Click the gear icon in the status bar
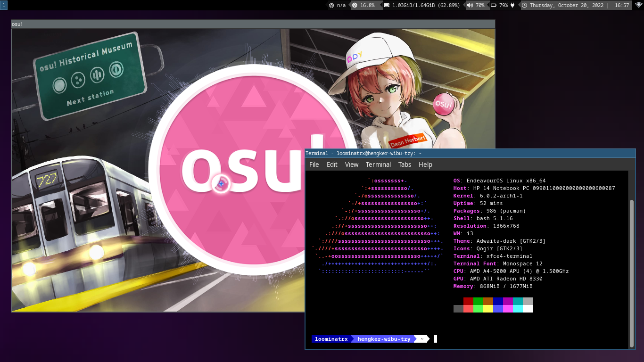 pos(331,5)
